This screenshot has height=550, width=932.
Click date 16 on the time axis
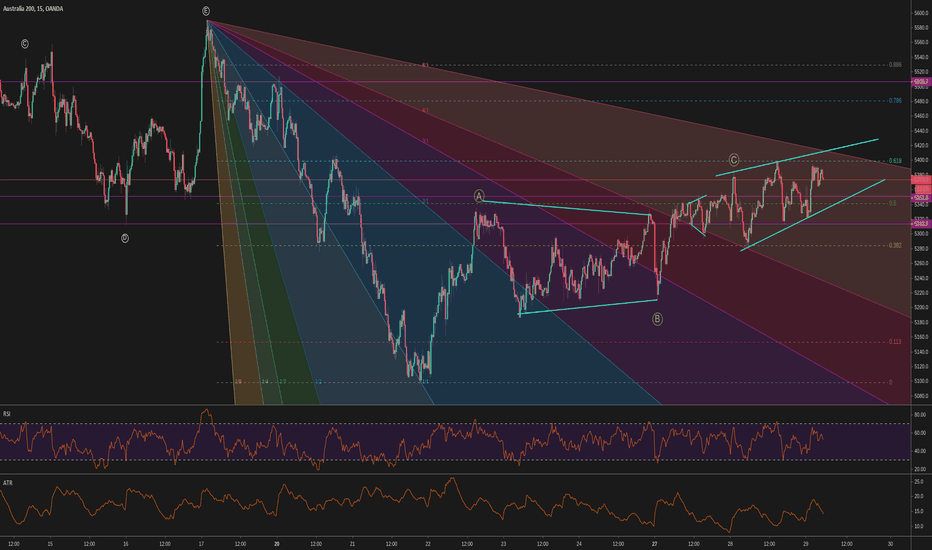125,543
